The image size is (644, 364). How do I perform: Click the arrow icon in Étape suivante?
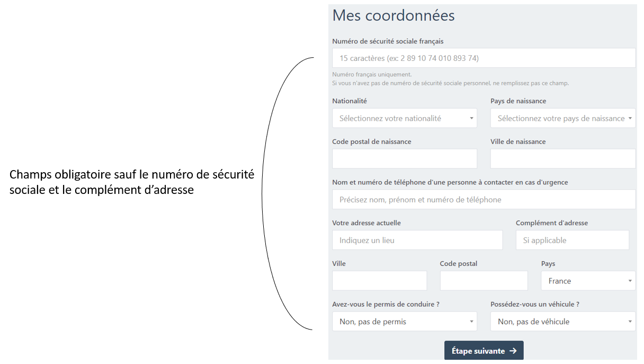513,351
